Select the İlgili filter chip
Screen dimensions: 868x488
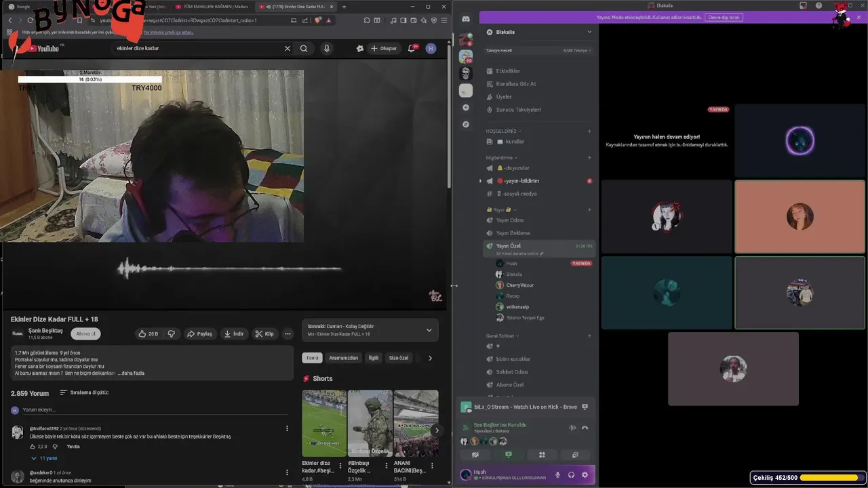pyautogui.click(x=373, y=358)
